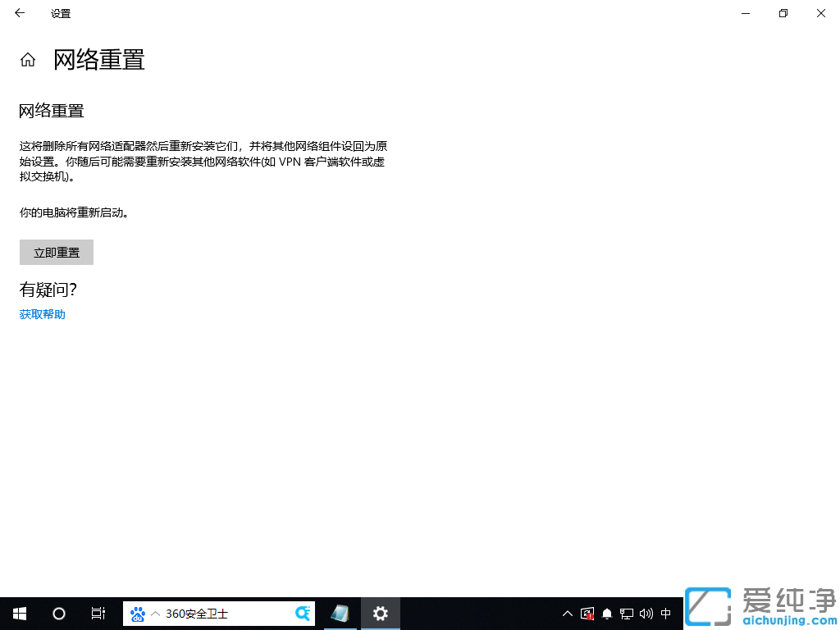The height and width of the screenshot is (630, 840).
Task: Expand hidden tray icons with the chevron
Action: pos(567,613)
